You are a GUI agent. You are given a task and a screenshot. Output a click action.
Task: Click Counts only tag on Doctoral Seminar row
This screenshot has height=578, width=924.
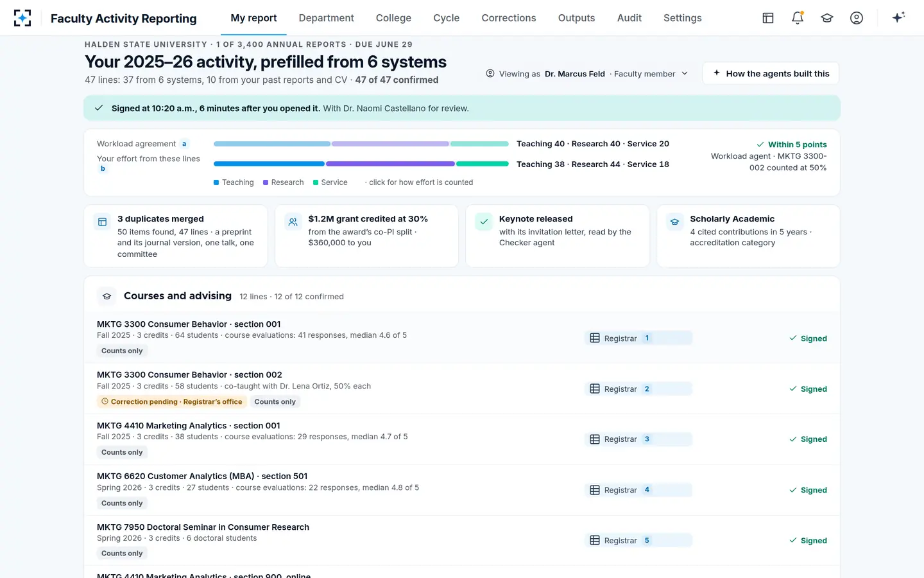[x=122, y=553]
